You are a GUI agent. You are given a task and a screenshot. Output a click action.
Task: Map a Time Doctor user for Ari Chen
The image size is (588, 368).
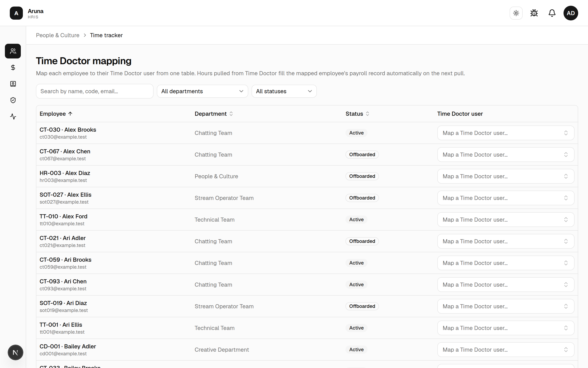click(506, 285)
